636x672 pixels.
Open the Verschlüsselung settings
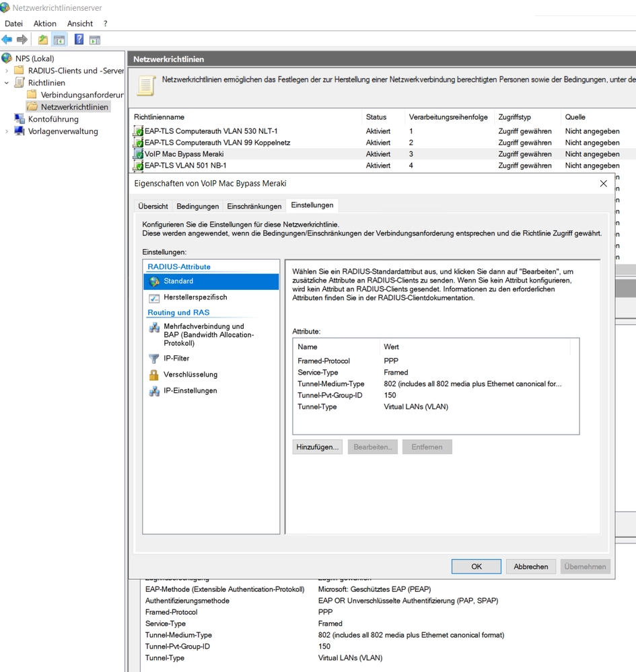pyautogui.click(x=190, y=375)
